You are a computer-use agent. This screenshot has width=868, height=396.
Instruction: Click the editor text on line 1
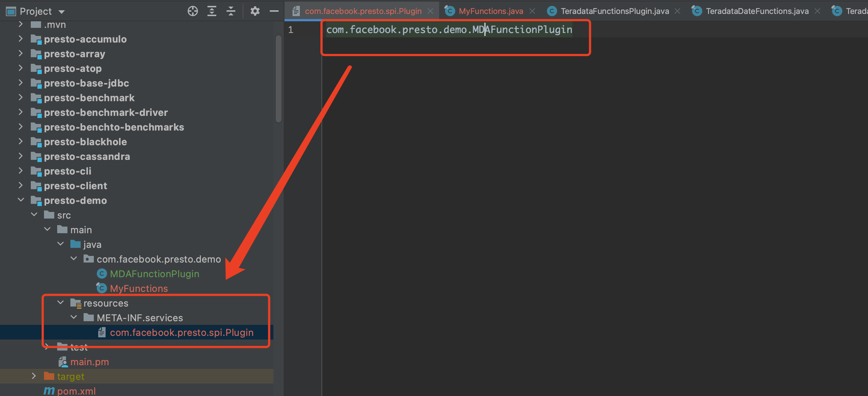coord(449,30)
